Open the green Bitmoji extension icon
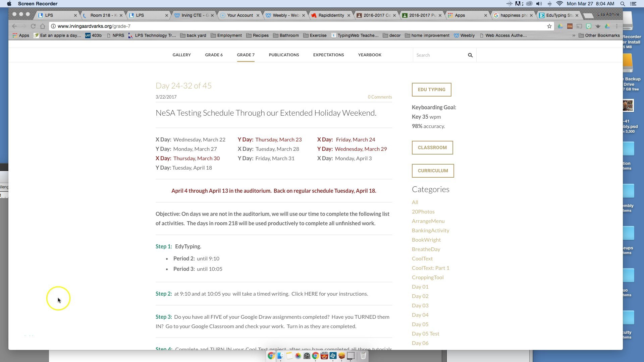 click(x=588, y=26)
